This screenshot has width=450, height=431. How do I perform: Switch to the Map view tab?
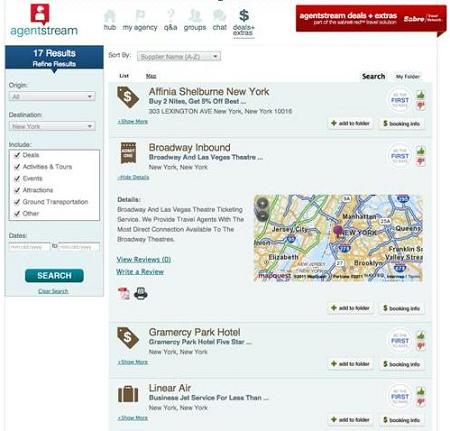[x=151, y=76]
